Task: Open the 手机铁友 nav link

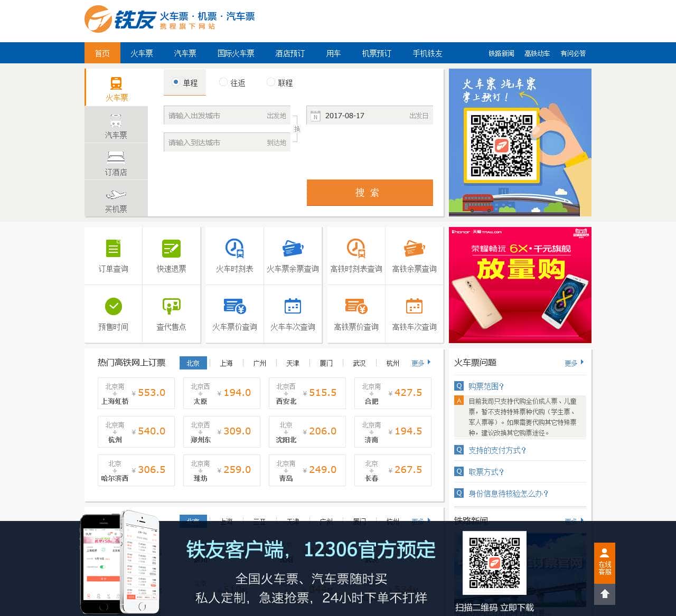Action: [x=427, y=53]
